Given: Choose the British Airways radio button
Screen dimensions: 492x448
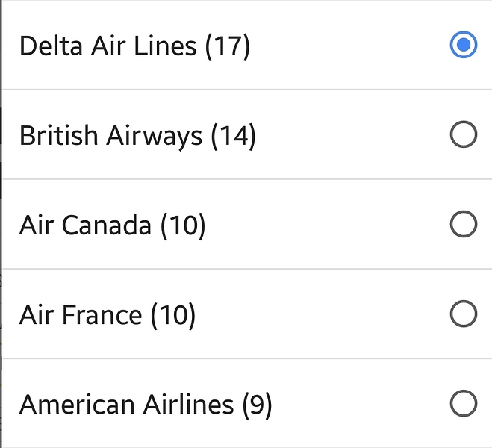Looking at the screenshot, I should [x=463, y=135].
